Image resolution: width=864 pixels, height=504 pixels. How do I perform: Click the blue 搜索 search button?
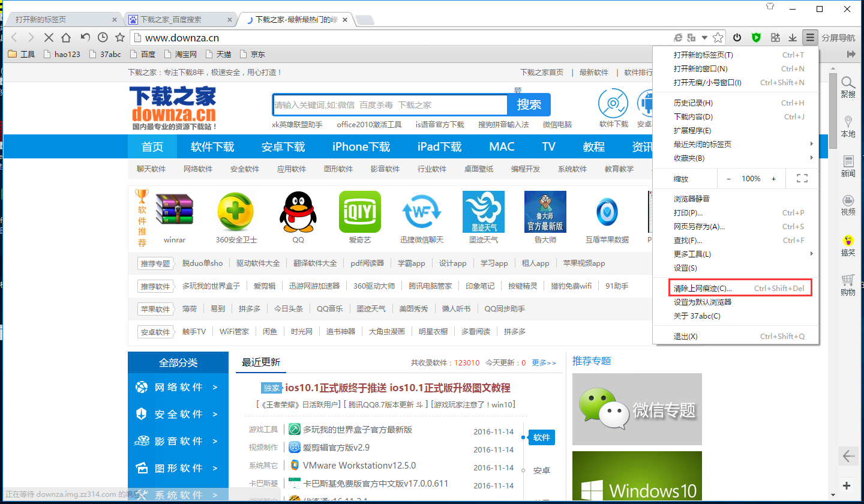pyautogui.click(x=529, y=105)
